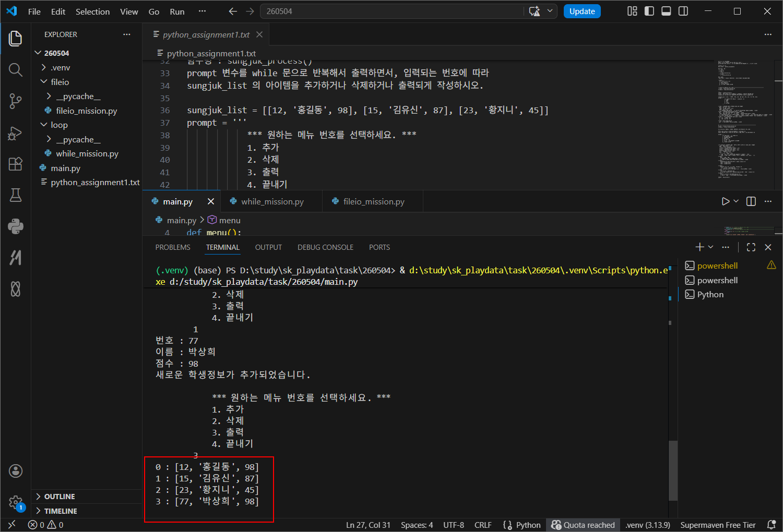Change language mode via Python status item
The width and height of the screenshot is (783, 532).
pyautogui.click(x=528, y=525)
